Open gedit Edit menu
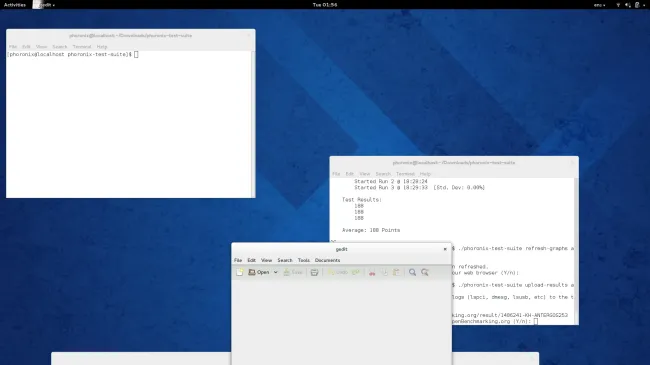This screenshot has width=650, height=365. click(x=252, y=260)
